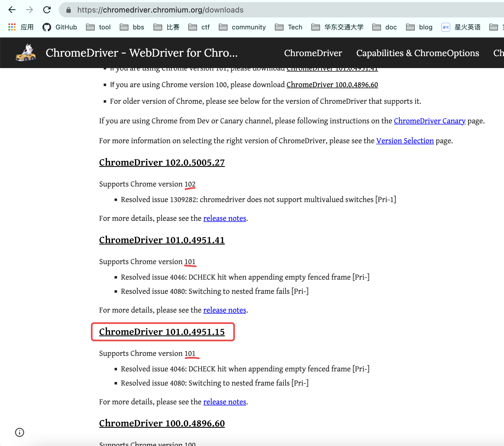Open the bbs bookmarks folder
Image resolution: width=504 pixels, height=446 pixels.
132,27
